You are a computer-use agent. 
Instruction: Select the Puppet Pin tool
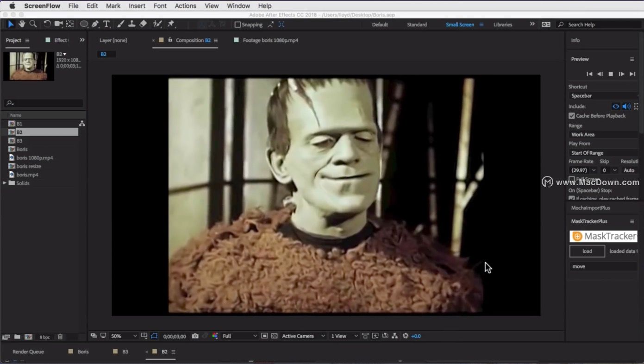(171, 24)
